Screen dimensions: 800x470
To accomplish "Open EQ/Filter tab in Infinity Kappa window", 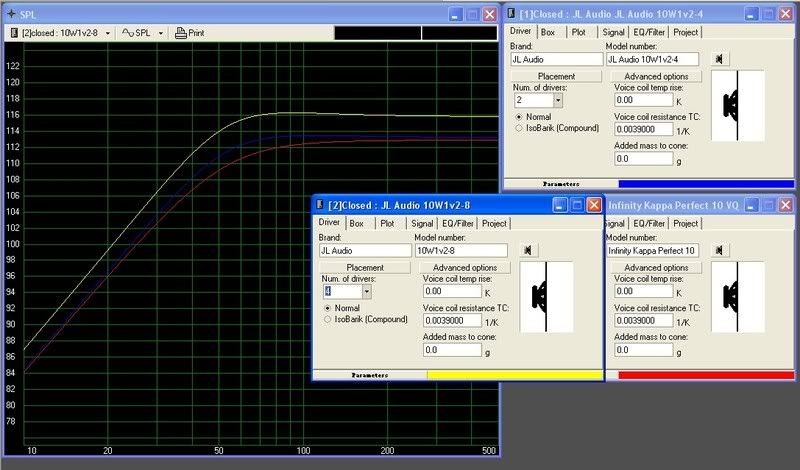I will pyautogui.click(x=649, y=224).
